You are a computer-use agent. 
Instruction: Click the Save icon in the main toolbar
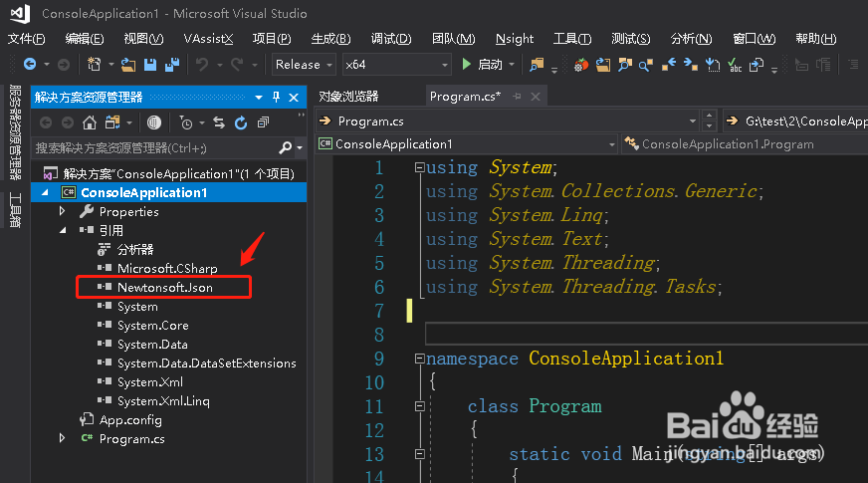[x=149, y=65]
